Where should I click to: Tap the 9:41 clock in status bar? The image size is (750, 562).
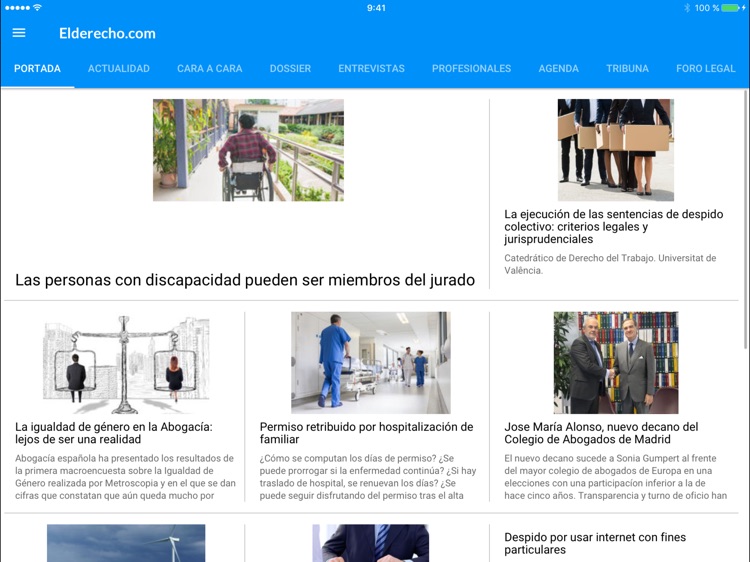[x=376, y=8]
